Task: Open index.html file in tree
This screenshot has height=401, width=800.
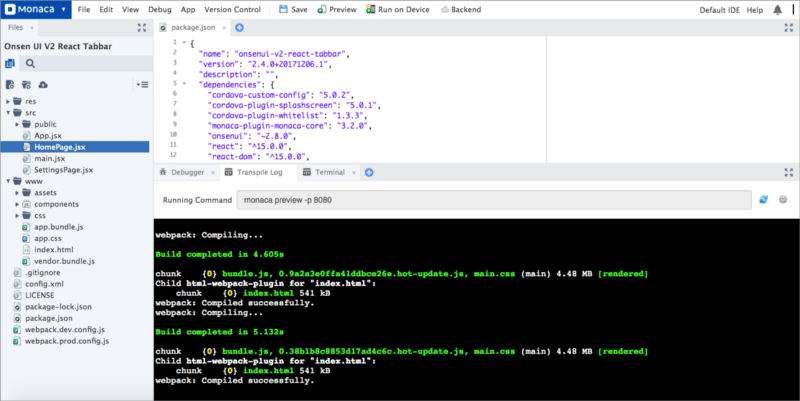Action: point(54,249)
